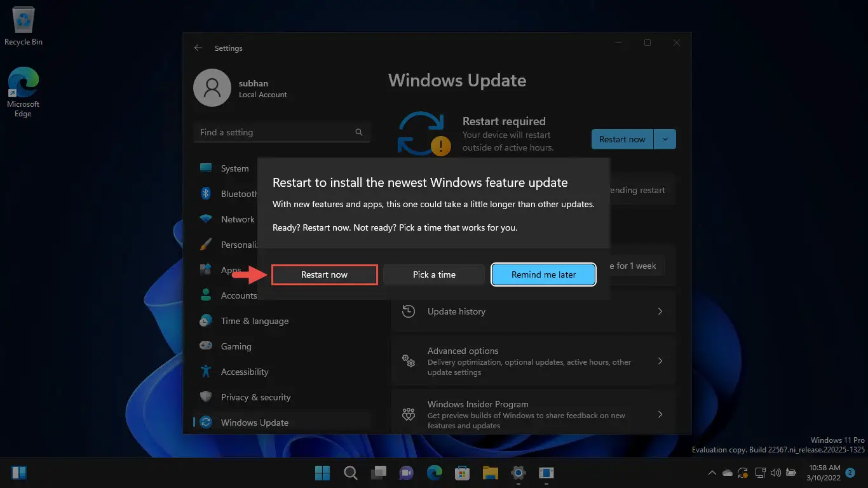Image resolution: width=868 pixels, height=488 pixels.
Task: Select Windows Update in the sidebar
Action: [x=281, y=423]
